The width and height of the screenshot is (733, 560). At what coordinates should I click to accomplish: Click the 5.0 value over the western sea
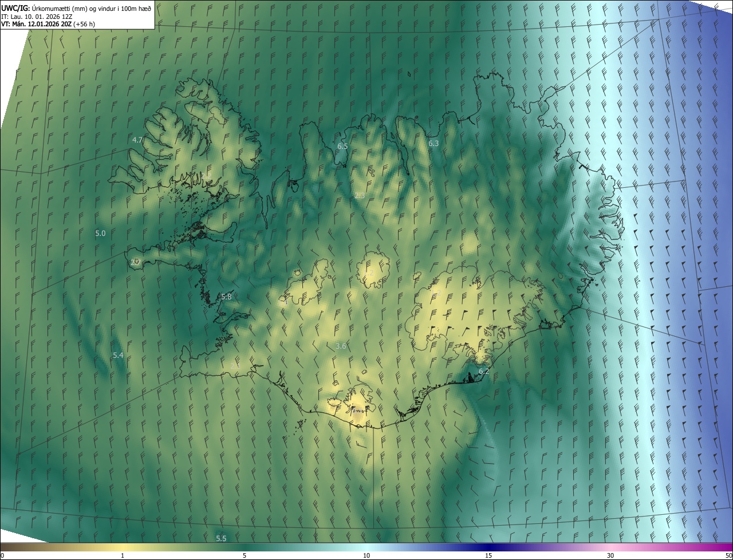coord(100,233)
